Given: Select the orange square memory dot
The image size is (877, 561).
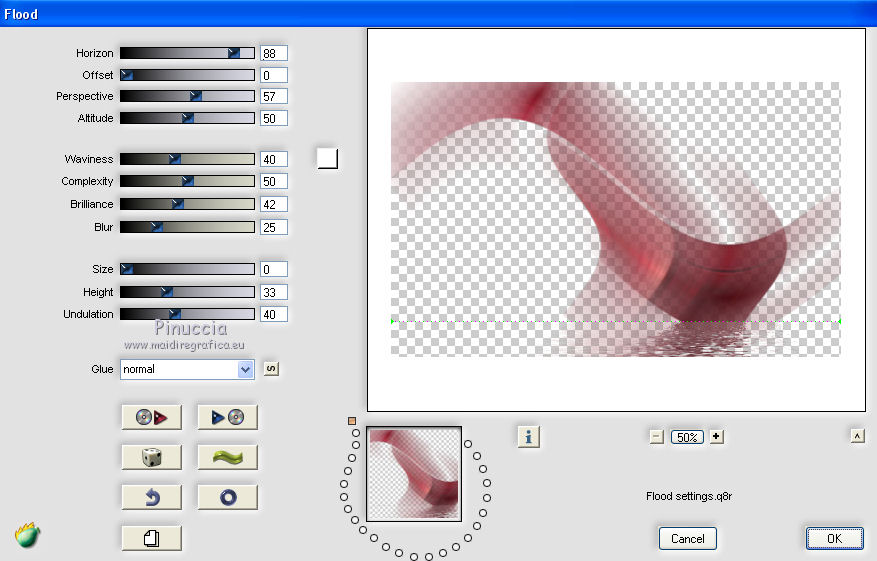Looking at the screenshot, I should pyautogui.click(x=352, y=421).
